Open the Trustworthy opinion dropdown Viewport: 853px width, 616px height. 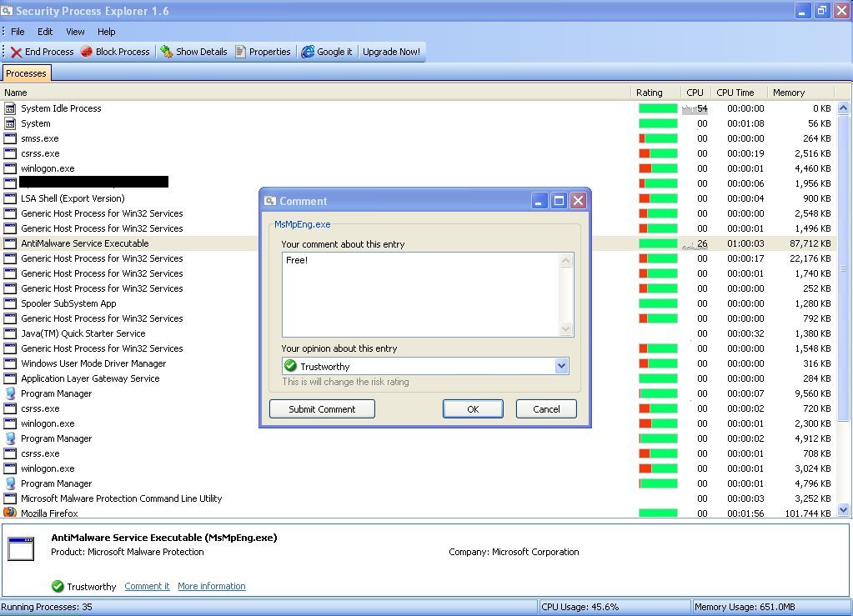click(562, 367)
